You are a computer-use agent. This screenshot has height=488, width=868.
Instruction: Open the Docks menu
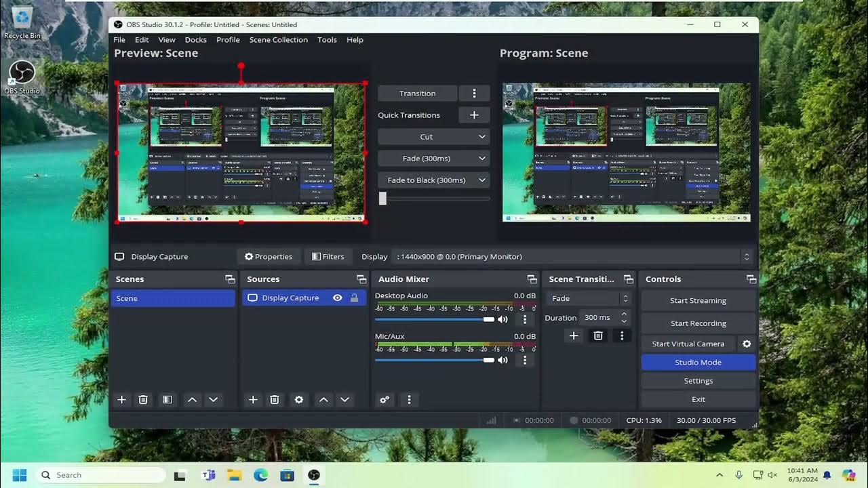pyautogui.click(x=195, y=40)
